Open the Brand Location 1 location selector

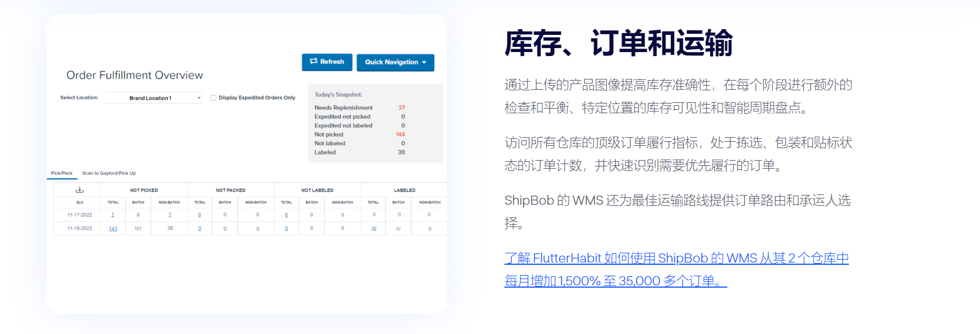pos(153,98)
